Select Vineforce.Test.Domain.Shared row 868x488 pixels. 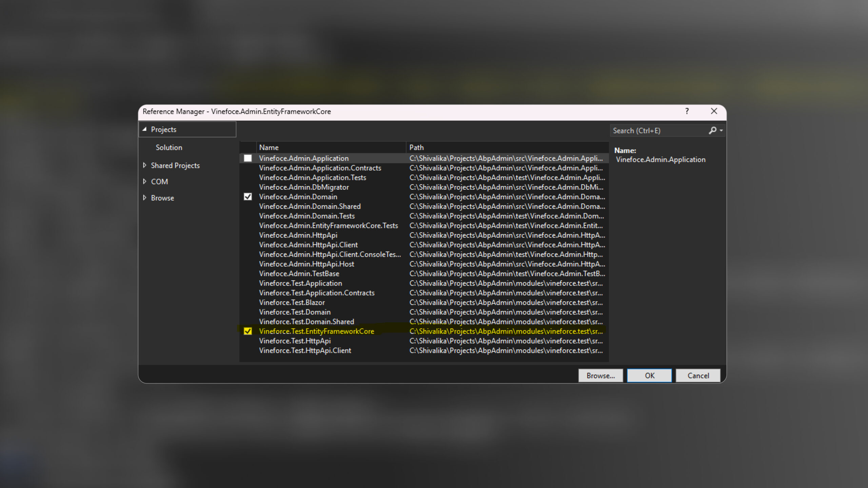pos(424,322)
